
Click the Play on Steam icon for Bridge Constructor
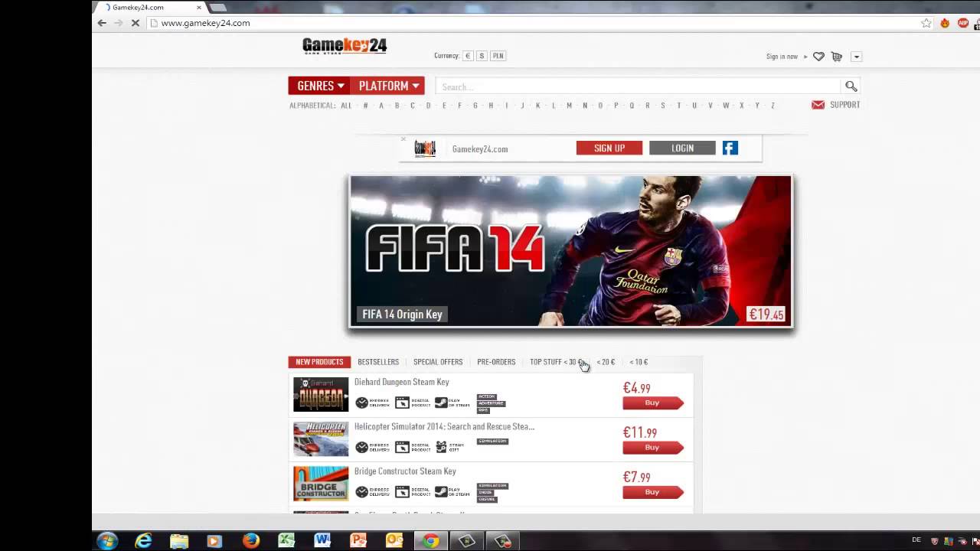(452, 491)
